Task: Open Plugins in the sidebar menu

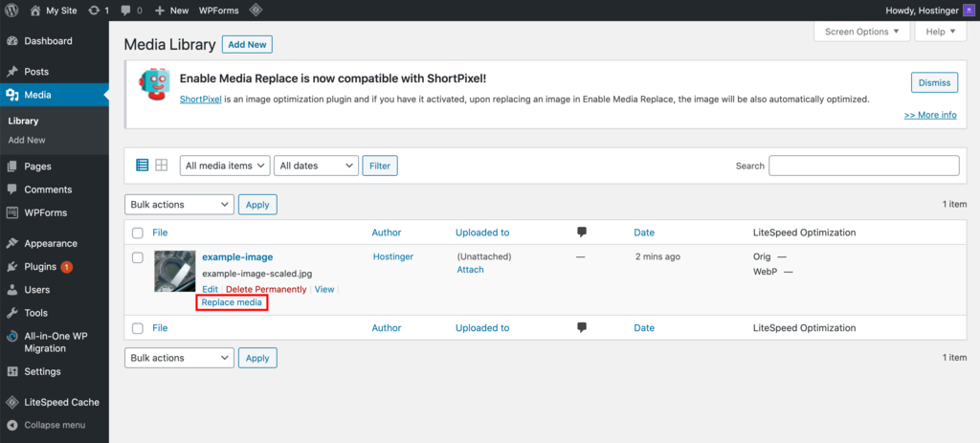Action: pyautogui.click(x=40, y=267)
